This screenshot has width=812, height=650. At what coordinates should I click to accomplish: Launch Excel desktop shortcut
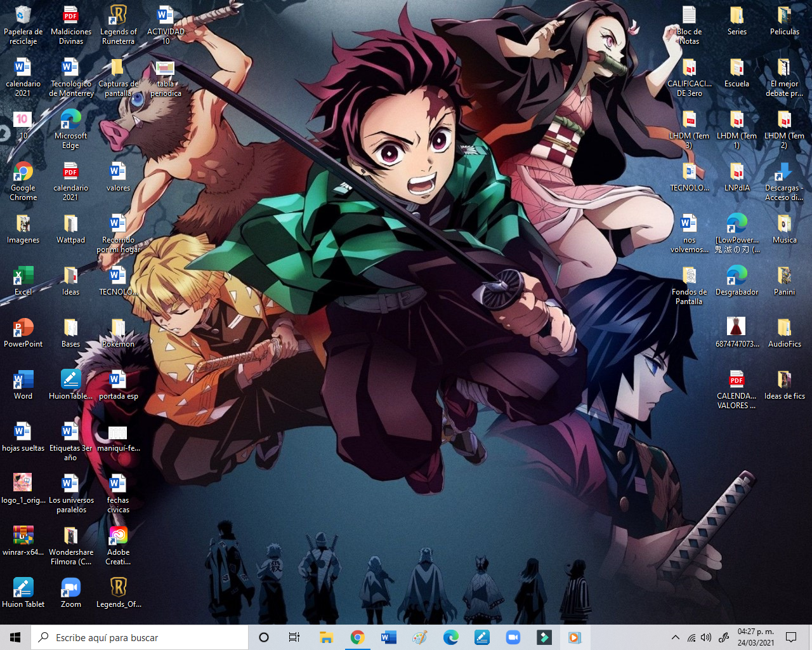[23, 281]
